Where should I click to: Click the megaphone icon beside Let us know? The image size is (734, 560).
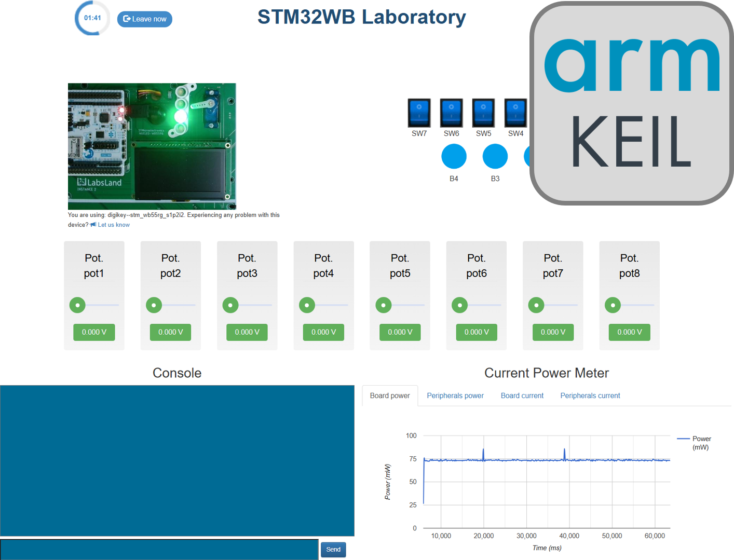93,224
